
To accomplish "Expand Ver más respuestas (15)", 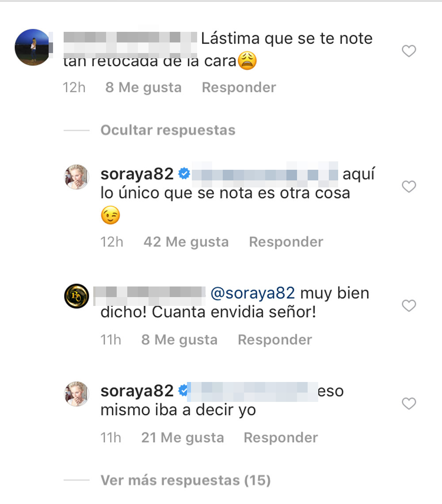I will pyautogui.click(x=186, y=480).
